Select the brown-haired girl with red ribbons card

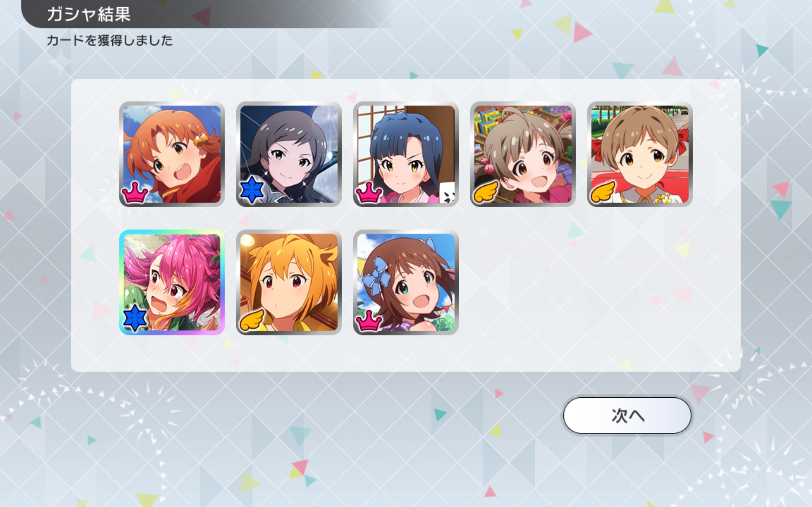(639, 154)
